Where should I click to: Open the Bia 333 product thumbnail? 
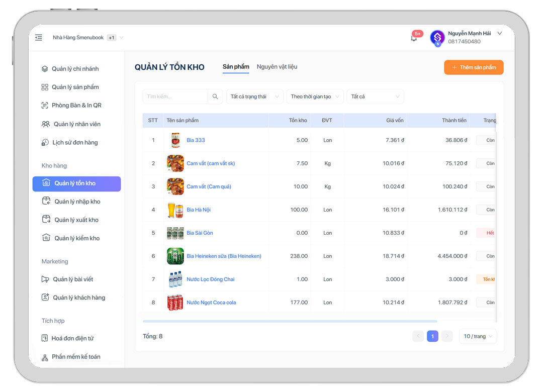pos(175,140)
